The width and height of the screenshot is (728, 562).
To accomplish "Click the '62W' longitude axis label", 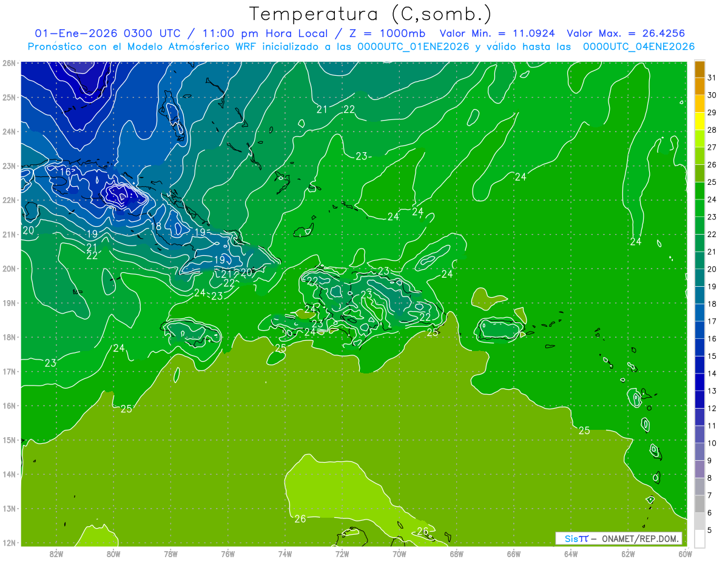I will (628, 553).
